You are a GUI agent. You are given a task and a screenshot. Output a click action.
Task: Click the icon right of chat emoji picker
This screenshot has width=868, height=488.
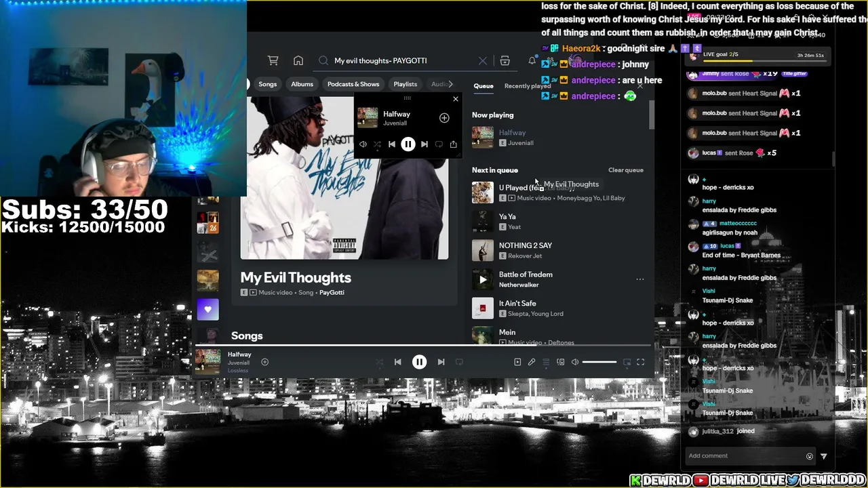[x=824, y=456]
